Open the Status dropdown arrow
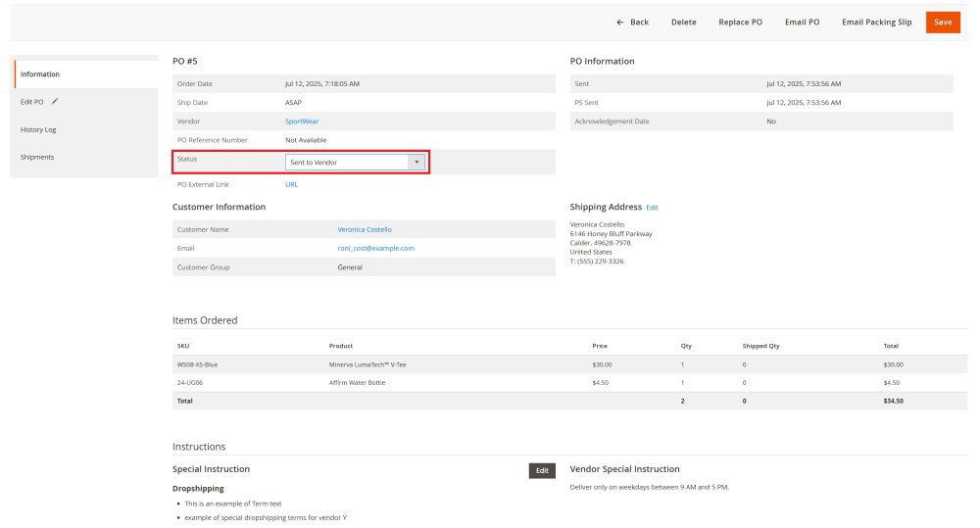Screen dimensions: 980x528 416,163
